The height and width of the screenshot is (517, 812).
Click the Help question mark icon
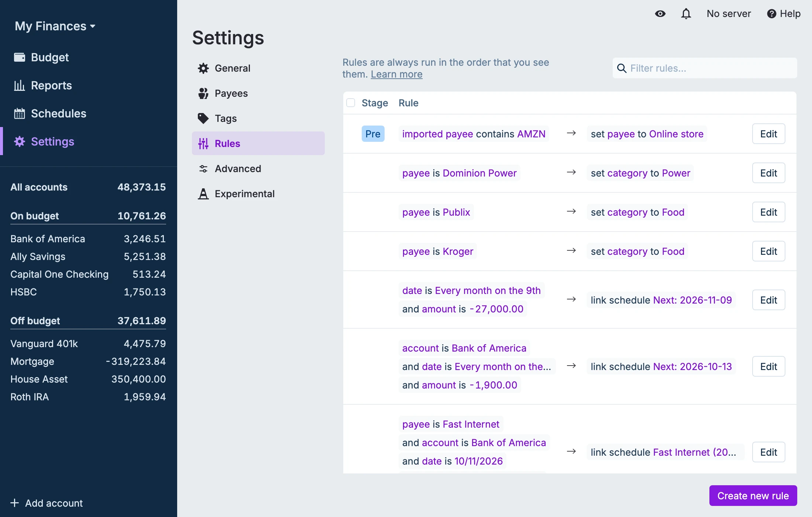click(x=771, y=14)
